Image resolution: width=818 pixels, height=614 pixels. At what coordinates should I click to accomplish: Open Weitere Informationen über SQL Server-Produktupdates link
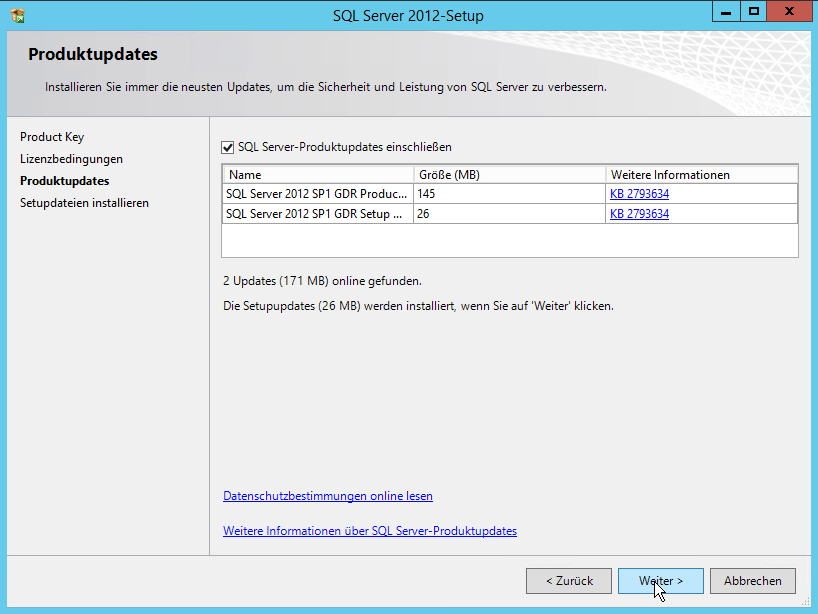(370, 531)
